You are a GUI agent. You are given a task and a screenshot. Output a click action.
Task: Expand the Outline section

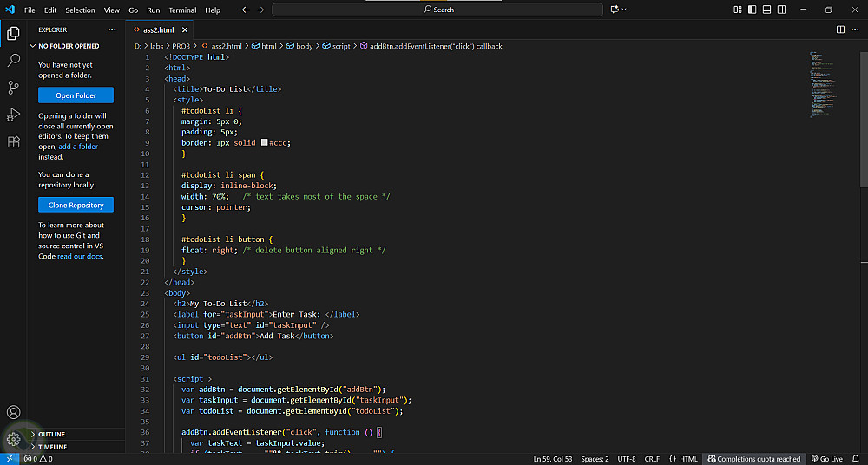[x=51, y=434]
